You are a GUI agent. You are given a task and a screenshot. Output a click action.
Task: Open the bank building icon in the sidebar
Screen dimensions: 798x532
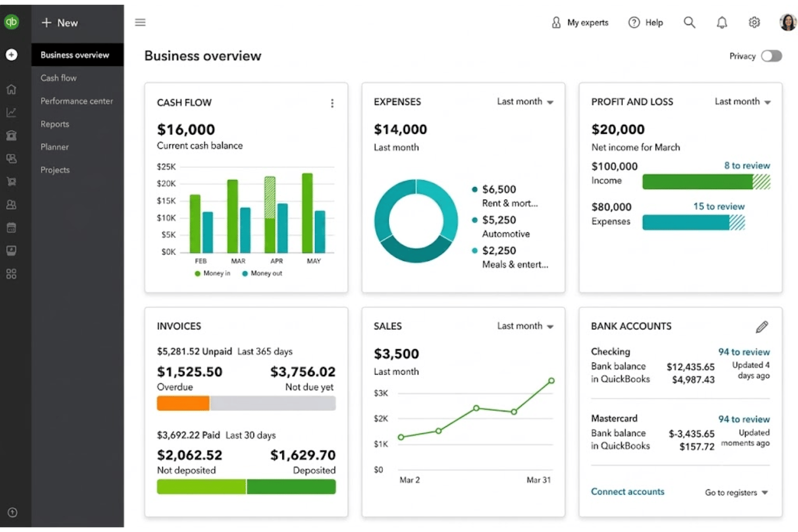(x=11, y=135)
